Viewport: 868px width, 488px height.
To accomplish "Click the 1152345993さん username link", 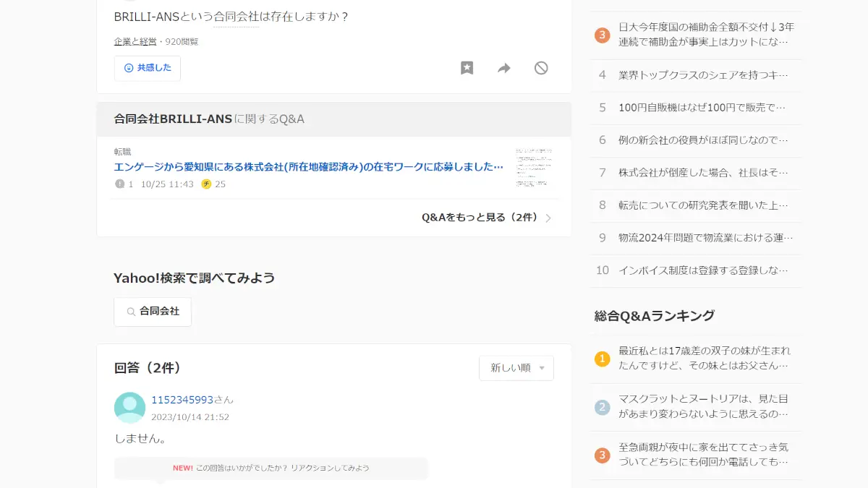I will click(x=192, y=400).
